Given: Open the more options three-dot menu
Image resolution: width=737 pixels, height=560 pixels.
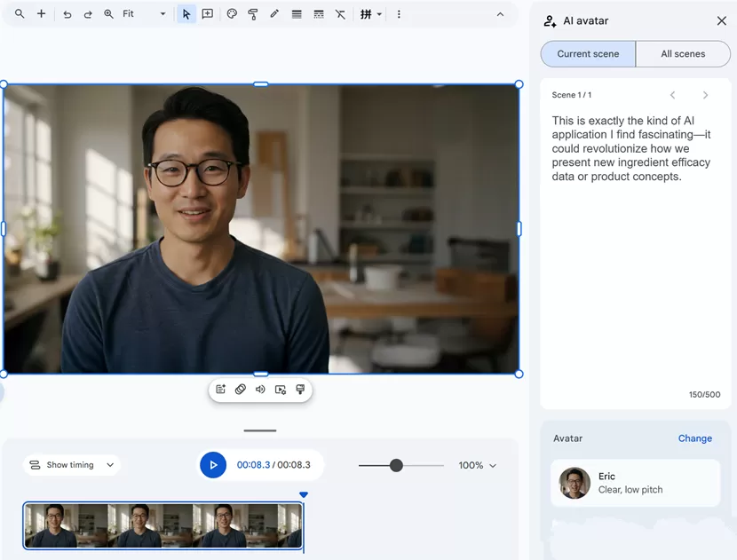Looking at the screenshot, I should tap(399, 14).
